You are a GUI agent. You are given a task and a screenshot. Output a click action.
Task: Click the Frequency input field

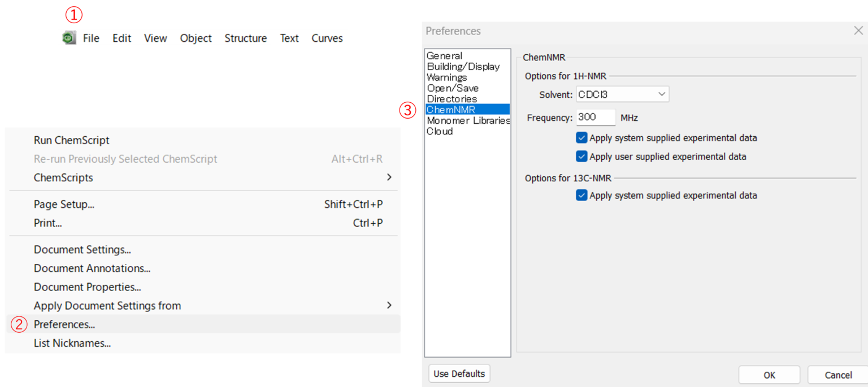click(596, 118)
